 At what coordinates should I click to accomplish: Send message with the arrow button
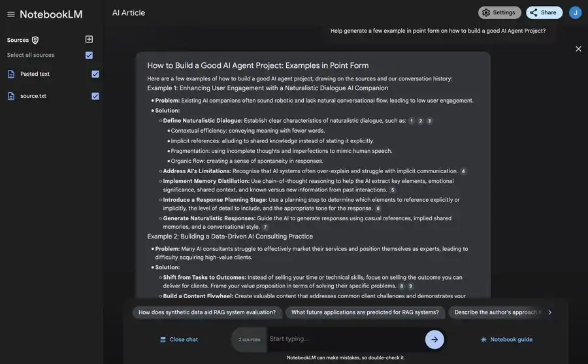434,339
